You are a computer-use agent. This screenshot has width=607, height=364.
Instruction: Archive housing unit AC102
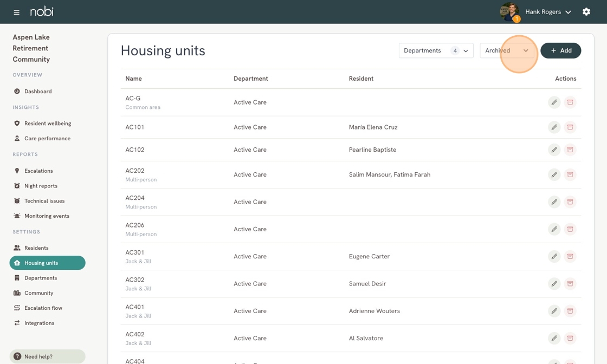pyautogui.click(x=570, y=149)
